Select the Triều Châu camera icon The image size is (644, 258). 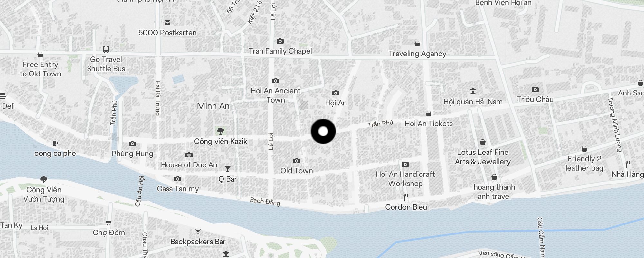tap(535, 89)
